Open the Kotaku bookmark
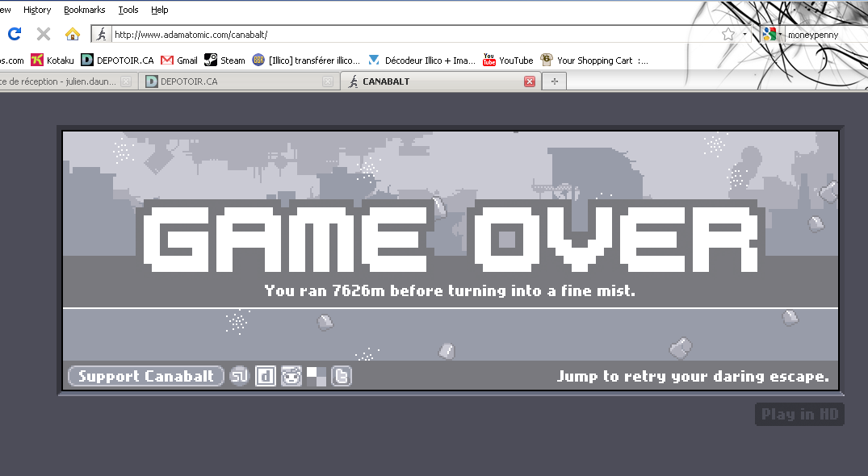The width and height of the screenshot is (868, 476). tap(52, 61)
